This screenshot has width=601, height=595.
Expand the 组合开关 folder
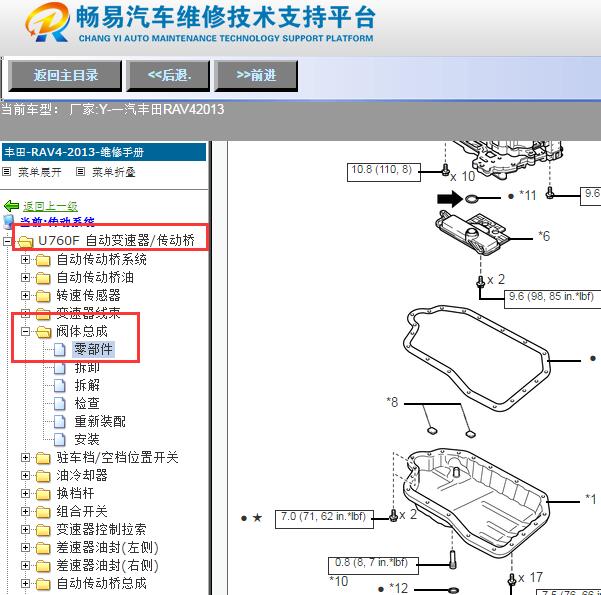[x=25, y=511]
